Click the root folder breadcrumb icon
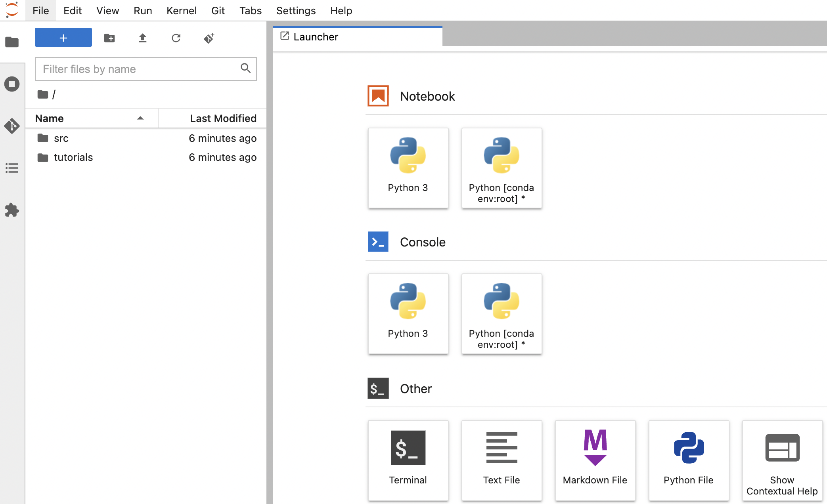 point(43,94)
